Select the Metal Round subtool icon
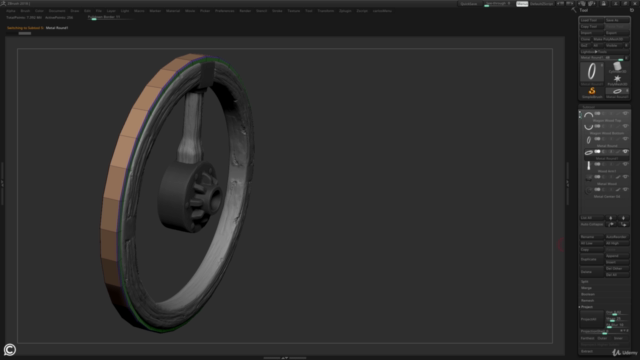Viewport: 640px width, 360px height. point(588,140)
